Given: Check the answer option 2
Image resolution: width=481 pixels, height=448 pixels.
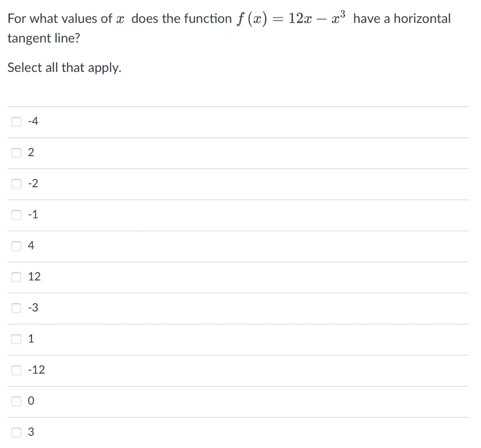Looking at the screenshot, I should pos(16,152).
